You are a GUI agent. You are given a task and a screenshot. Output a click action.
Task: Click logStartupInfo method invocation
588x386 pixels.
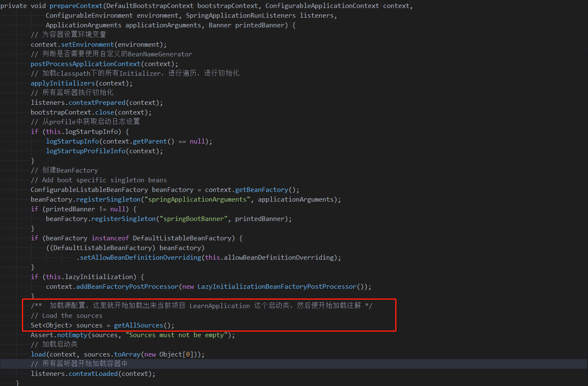point(72,141)
